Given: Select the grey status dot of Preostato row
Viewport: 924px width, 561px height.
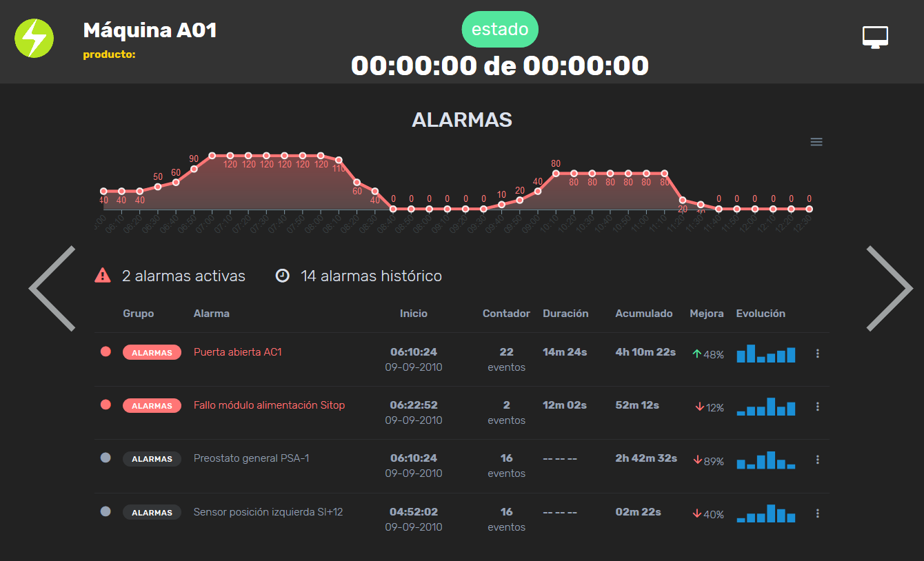Looking at the screenshot, I should tap(106, 458).
